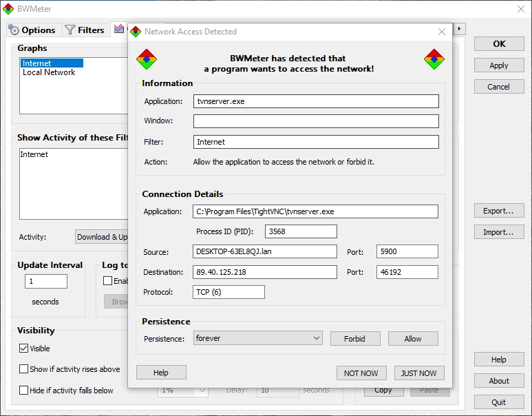Image resolution: width=532 pixels, height=416 pixels.
Task: Click the Protocol field TCP (6)
Action: point(228,292)
